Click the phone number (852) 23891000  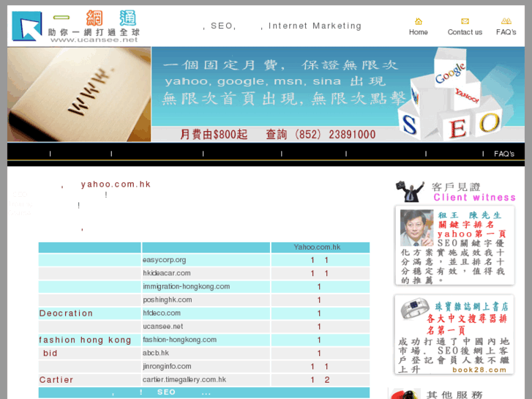(335, 135)
